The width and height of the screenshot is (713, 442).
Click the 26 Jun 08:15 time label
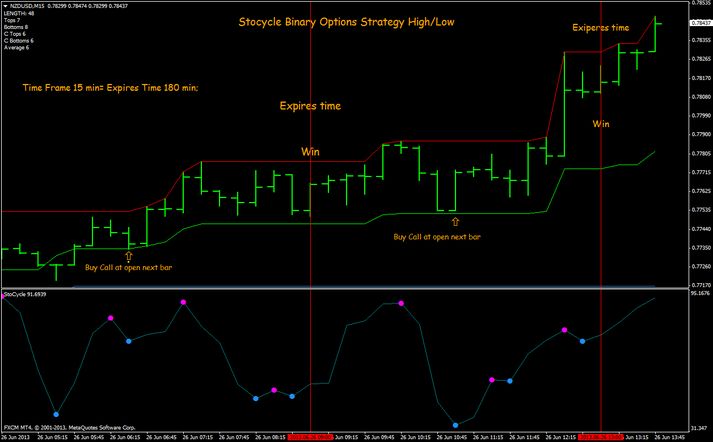click(x=271, y=437)
